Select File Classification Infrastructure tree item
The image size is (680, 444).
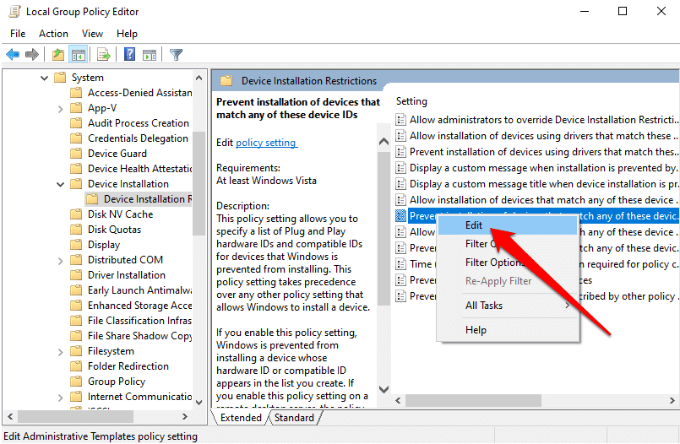point(140,320)
